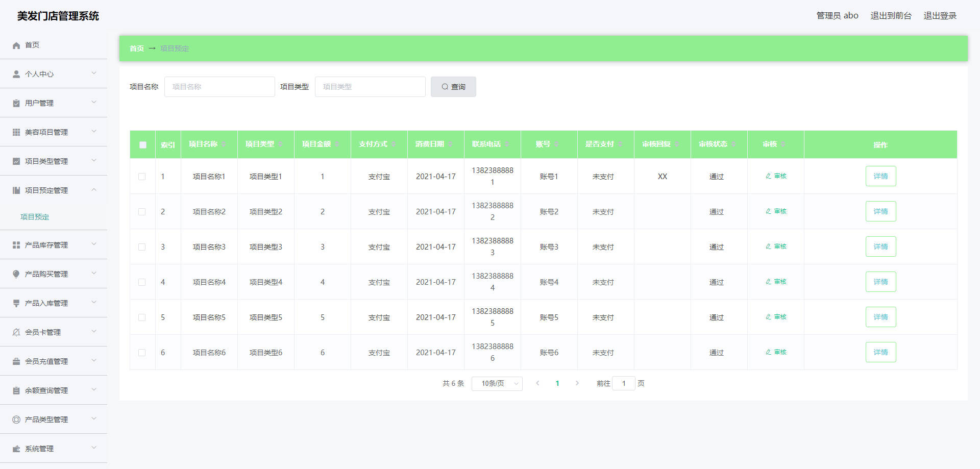Click the sort arrows on 项目类型 column
The image size is (980, 469).
tap(280, 144)
